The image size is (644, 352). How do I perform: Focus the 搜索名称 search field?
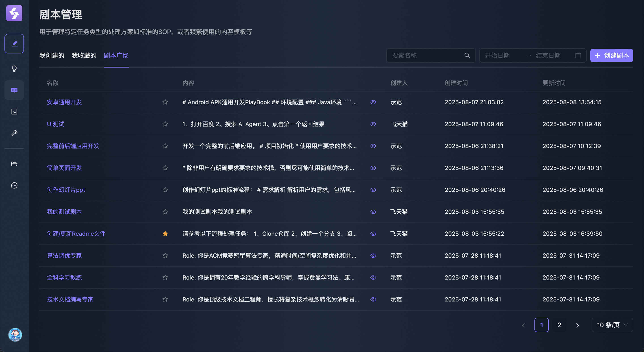click(425, 55)
